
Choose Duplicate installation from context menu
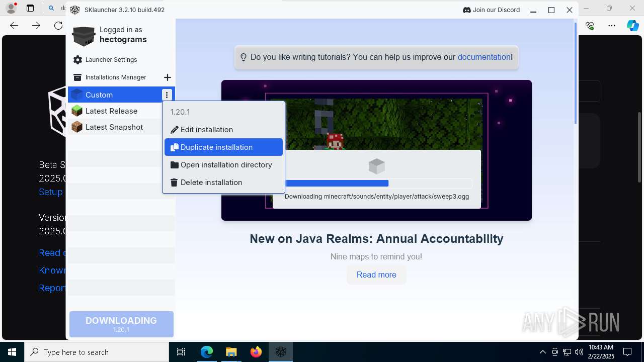click(223, 147)
